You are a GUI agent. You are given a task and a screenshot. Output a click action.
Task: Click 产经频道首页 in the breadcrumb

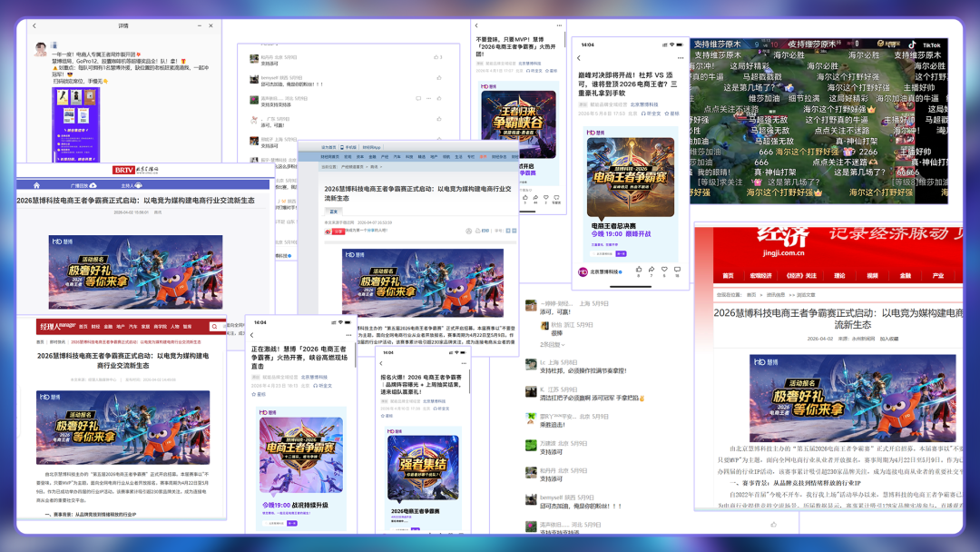pos(352,167)
